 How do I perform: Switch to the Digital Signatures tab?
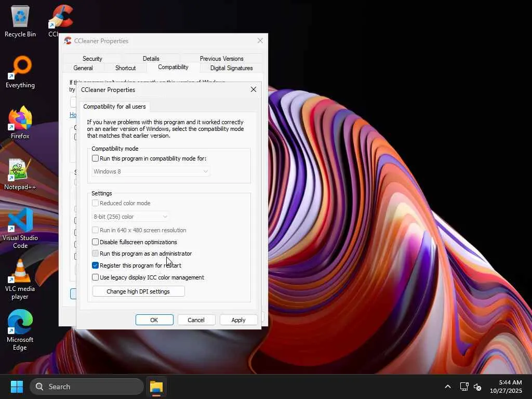pyautogui.click(x=231, y=68)
